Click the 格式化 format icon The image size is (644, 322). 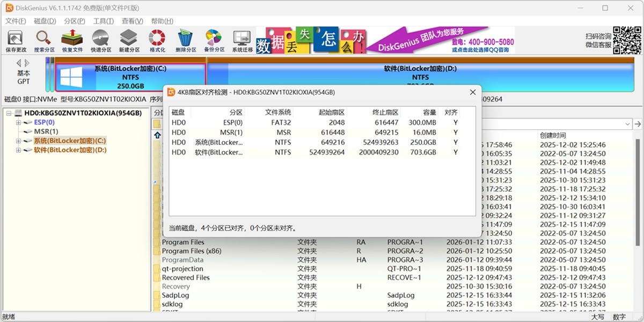pyautogui.click(x=157, y=41)
